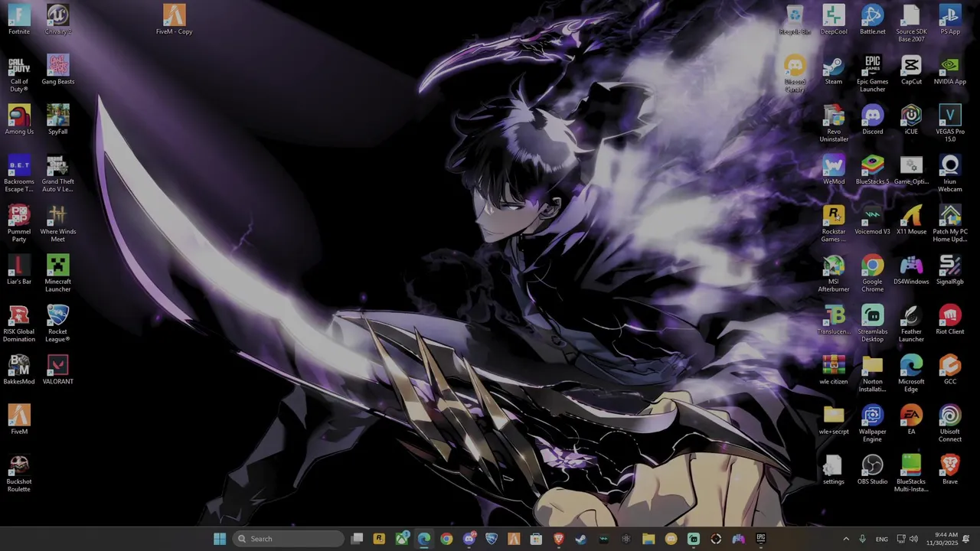Select the VALORANT desktop icon

58,370
